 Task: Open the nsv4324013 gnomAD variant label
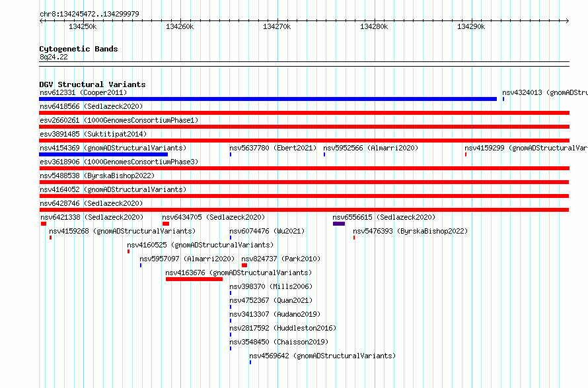point(545,92)
